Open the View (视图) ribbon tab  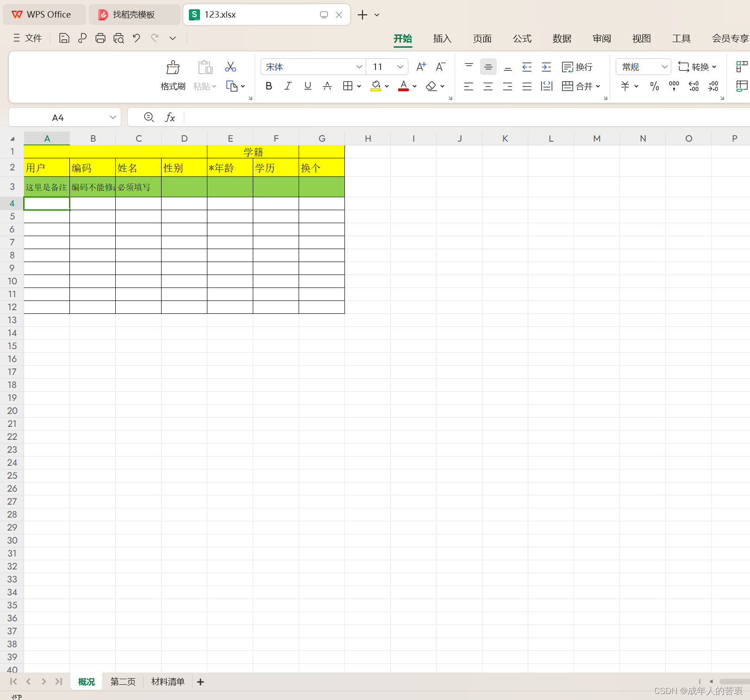(641, 38)
